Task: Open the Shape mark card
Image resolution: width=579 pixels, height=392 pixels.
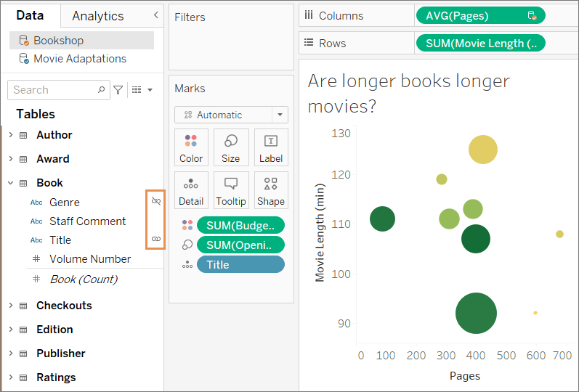Action: click(x=271, y=190)
